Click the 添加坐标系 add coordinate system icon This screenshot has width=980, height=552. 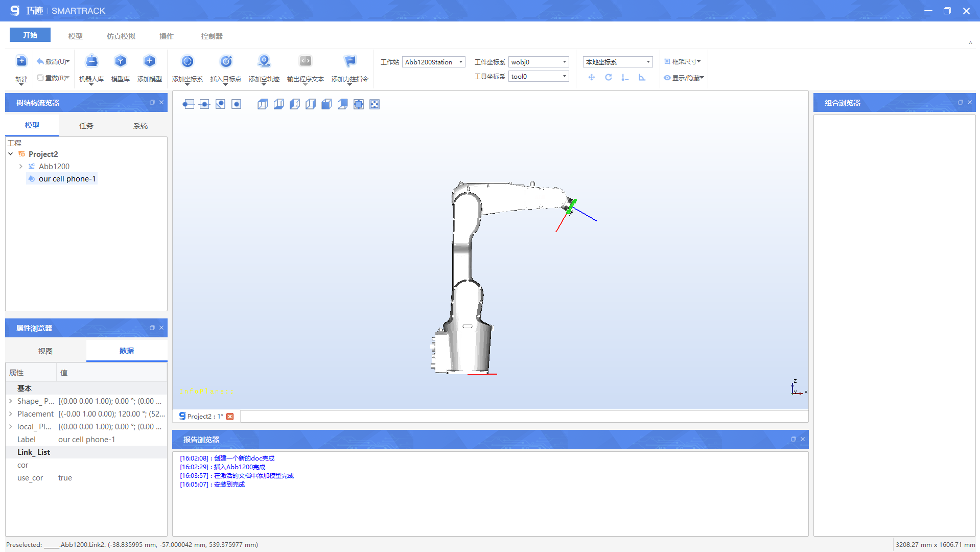(x=188, y=62)
